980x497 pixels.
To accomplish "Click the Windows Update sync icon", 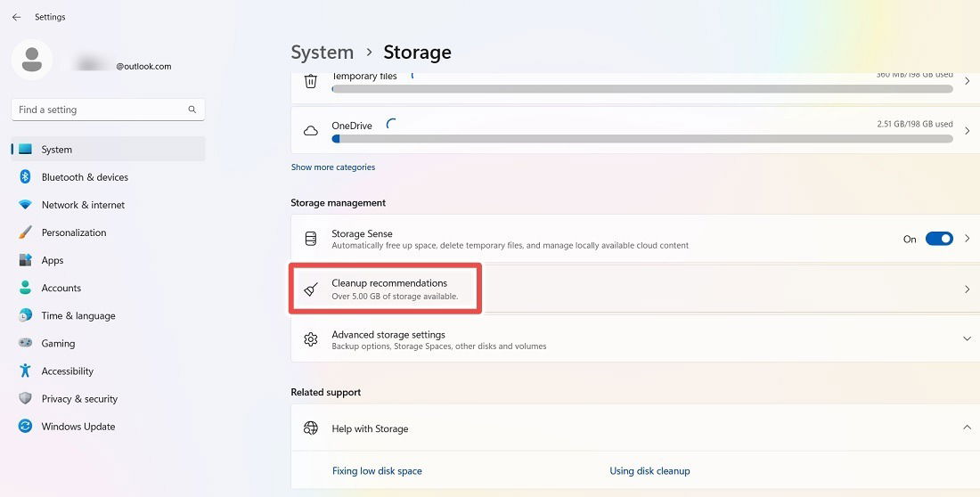I will 25,427.
